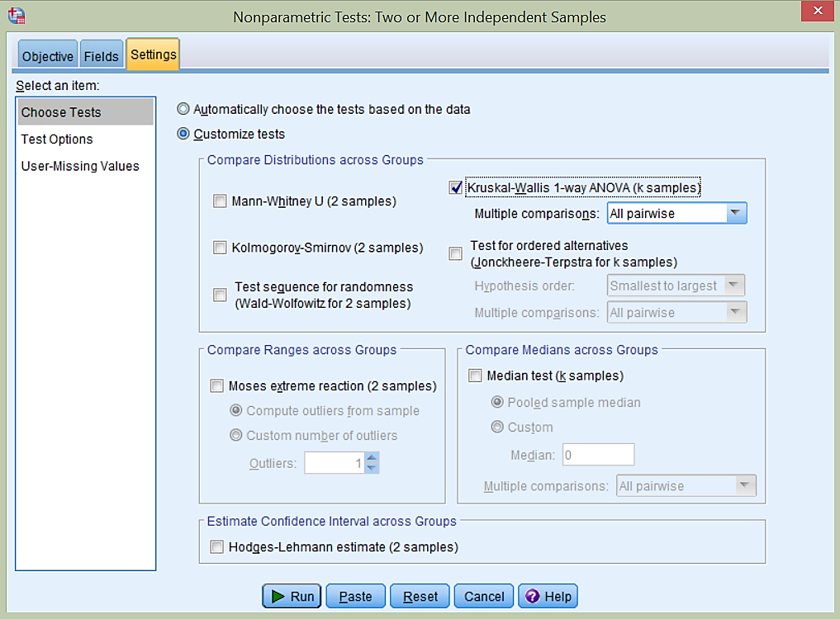840x619 pixels.
Task: Uncheck Kruskal-Wallis 1-way ANOVA checkbox
Action: coord(455,187)
